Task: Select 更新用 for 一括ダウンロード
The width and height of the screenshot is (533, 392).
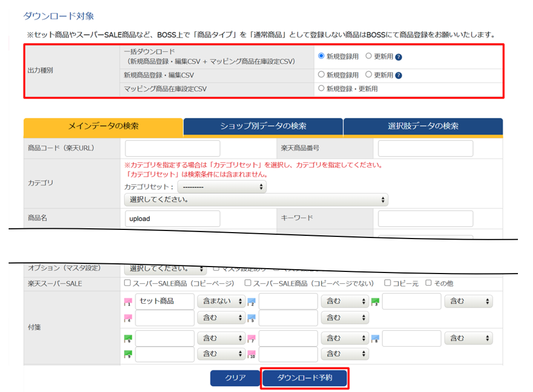Action: coord(368,56)
